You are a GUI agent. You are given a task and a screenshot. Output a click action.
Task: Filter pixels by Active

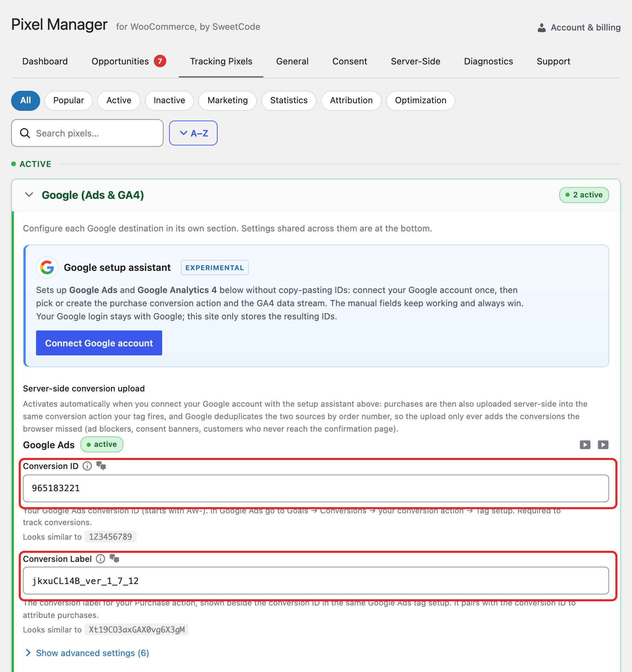point(119,100)
